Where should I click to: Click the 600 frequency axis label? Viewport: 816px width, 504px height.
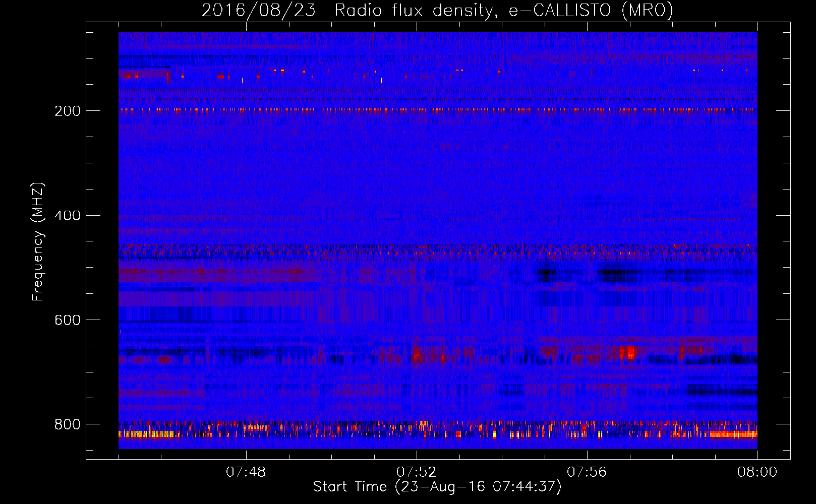67,321
